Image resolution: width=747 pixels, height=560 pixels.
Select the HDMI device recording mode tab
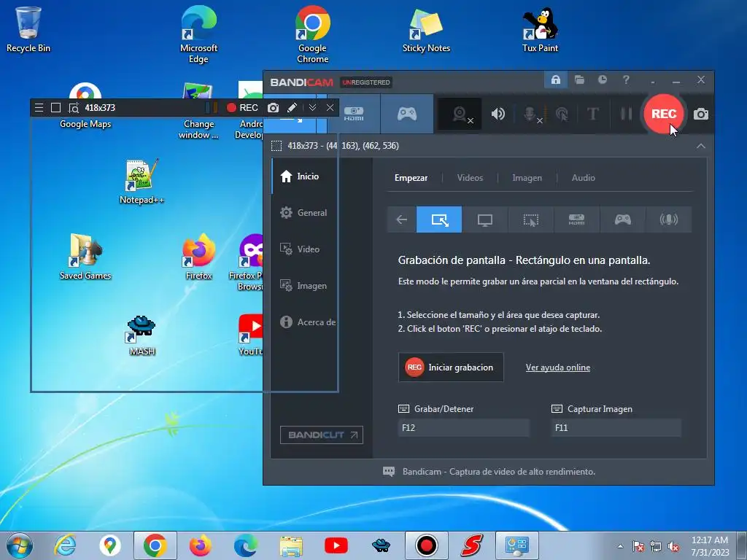[354, 113]
